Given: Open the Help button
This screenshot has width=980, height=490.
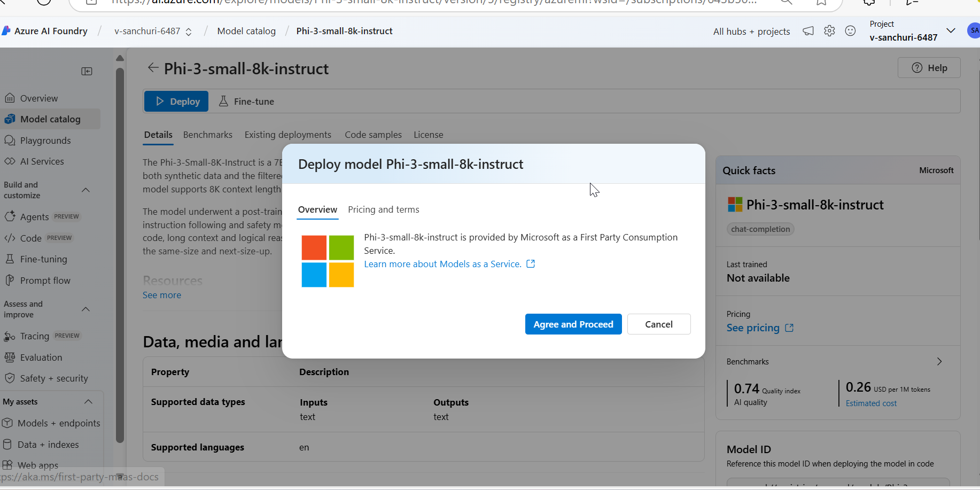Looking at the screenshot, I should click(929, 68).
